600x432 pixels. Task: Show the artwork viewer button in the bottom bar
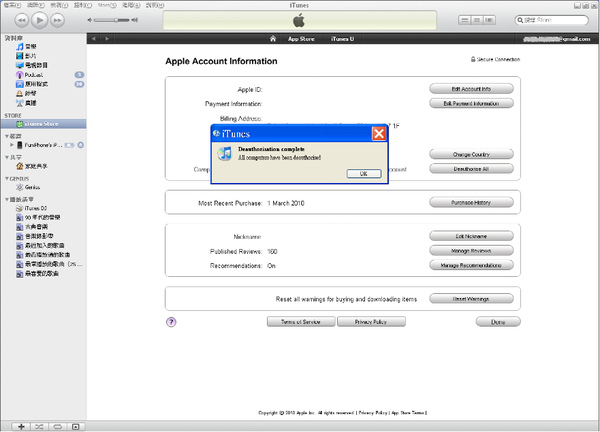(x=76, y=427)
